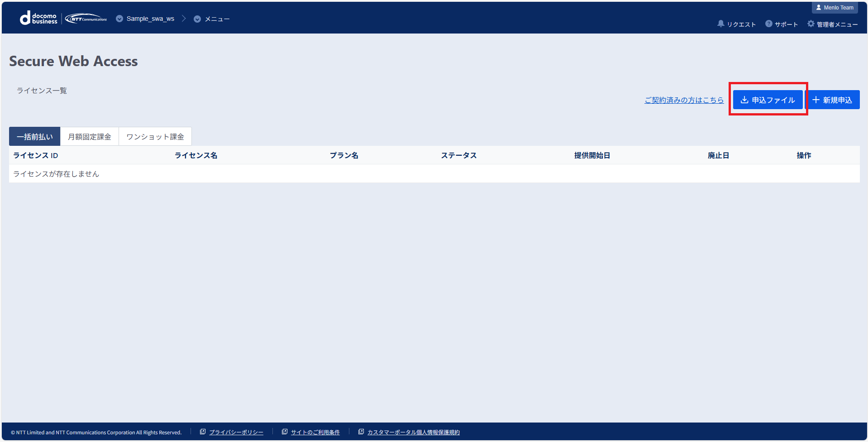Viewport: 868px width, 442px height.
Task: Open the Menlo Team user menu
Action: click(x=835, y=8)
